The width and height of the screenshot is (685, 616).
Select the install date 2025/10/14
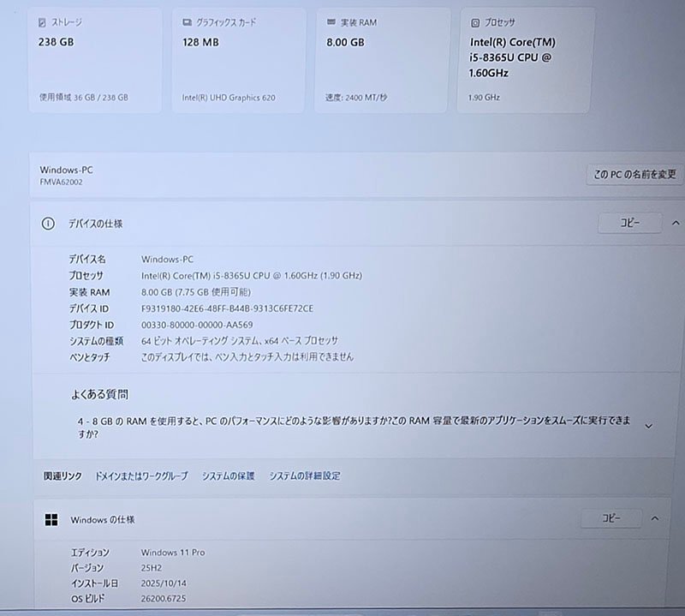(x=164, y=583)
